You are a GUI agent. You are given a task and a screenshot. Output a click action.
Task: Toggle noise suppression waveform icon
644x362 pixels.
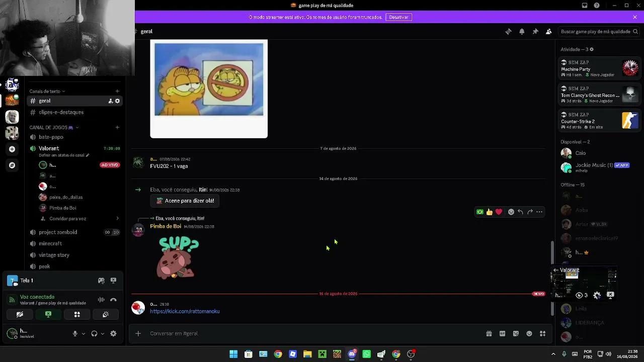pos(101,300)
